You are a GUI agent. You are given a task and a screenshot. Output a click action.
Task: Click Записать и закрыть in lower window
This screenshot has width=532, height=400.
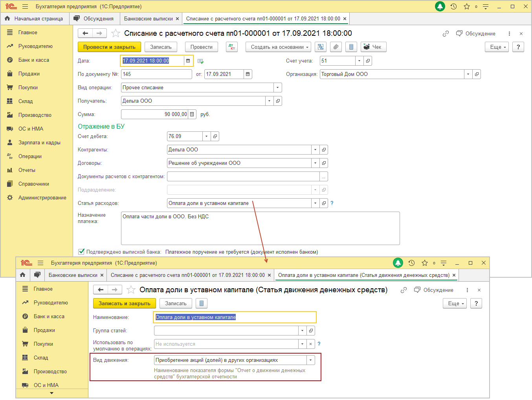125,303
